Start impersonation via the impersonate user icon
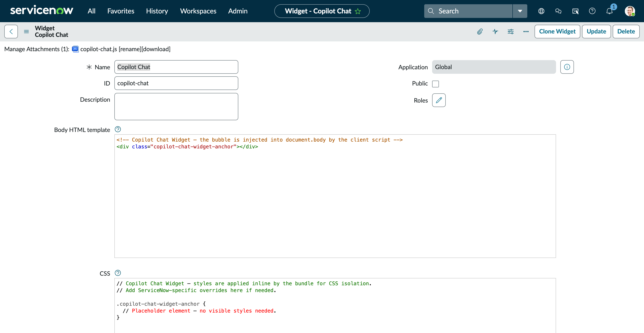Screen dimensions: 644x333 575,11
